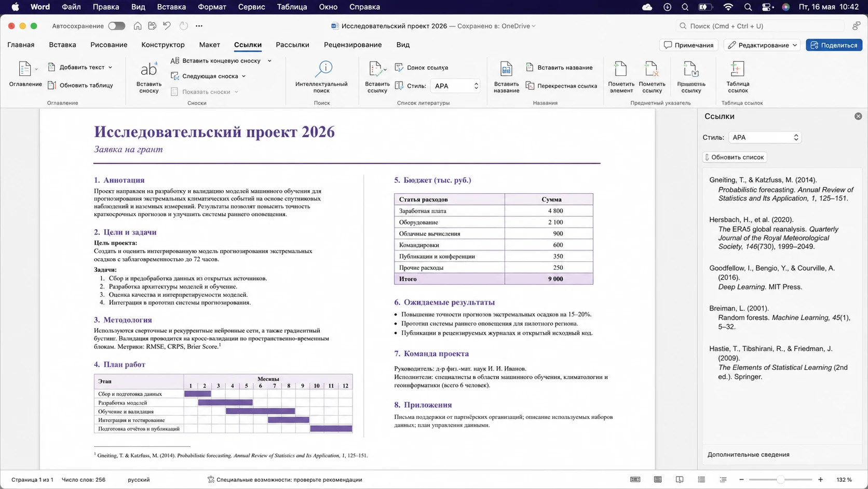This screenshot has height=489, width=868.
Task: Click the Оглавление table of contents icon
Action: tap(24, 69)
